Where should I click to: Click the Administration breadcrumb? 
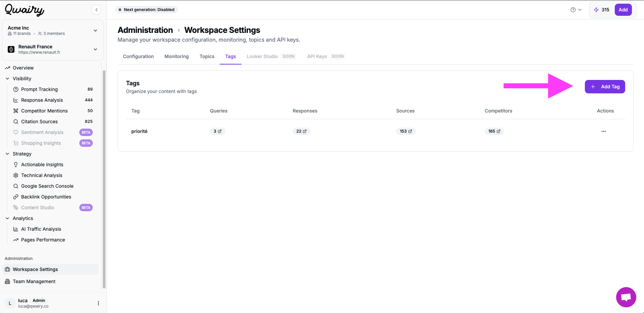coord(145,30)
